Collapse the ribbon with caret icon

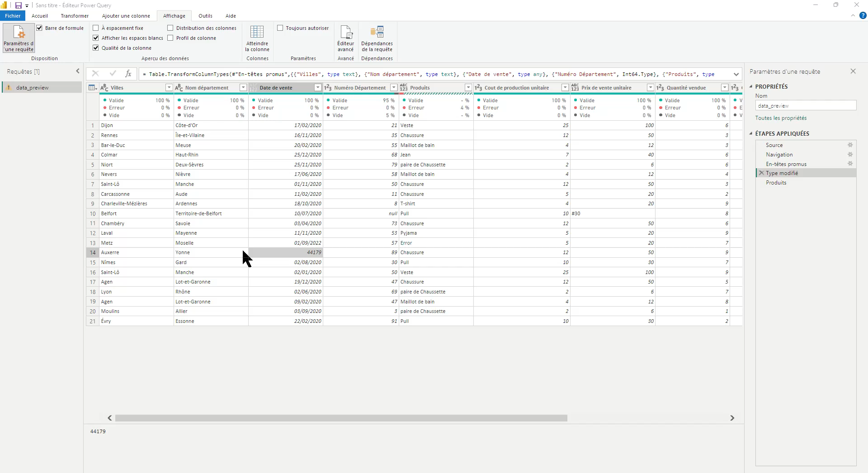(x=853, y=15)
